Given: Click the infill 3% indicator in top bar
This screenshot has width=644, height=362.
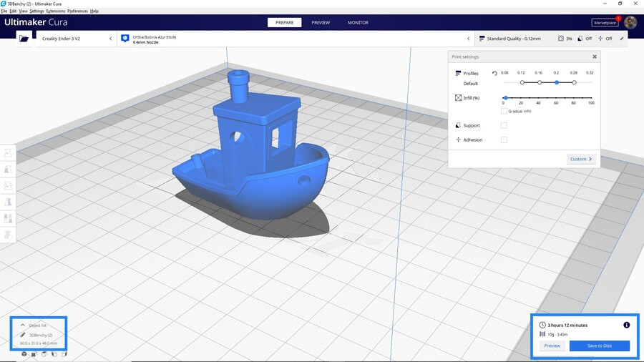Looking at the screenshot, I should click(x=565, y=39).
